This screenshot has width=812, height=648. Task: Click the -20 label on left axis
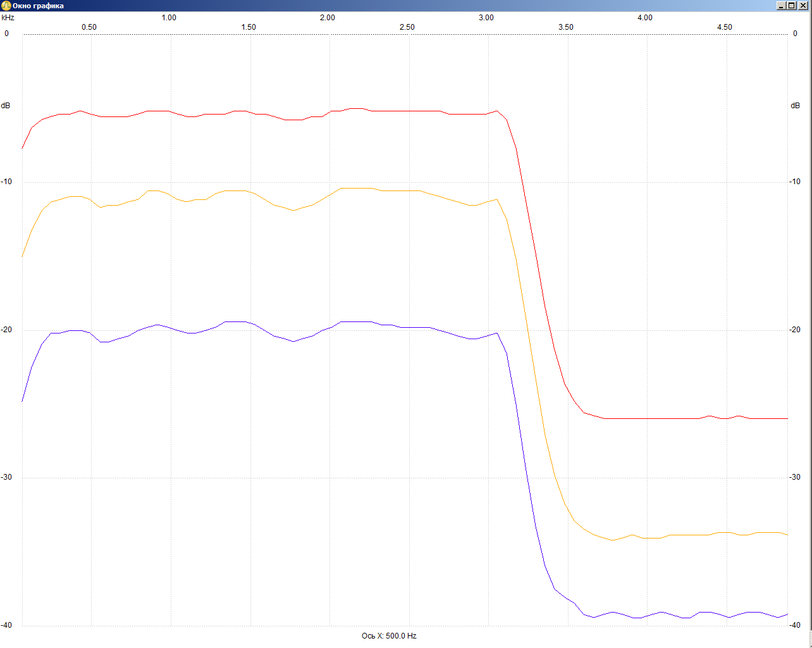pos(6,330)
